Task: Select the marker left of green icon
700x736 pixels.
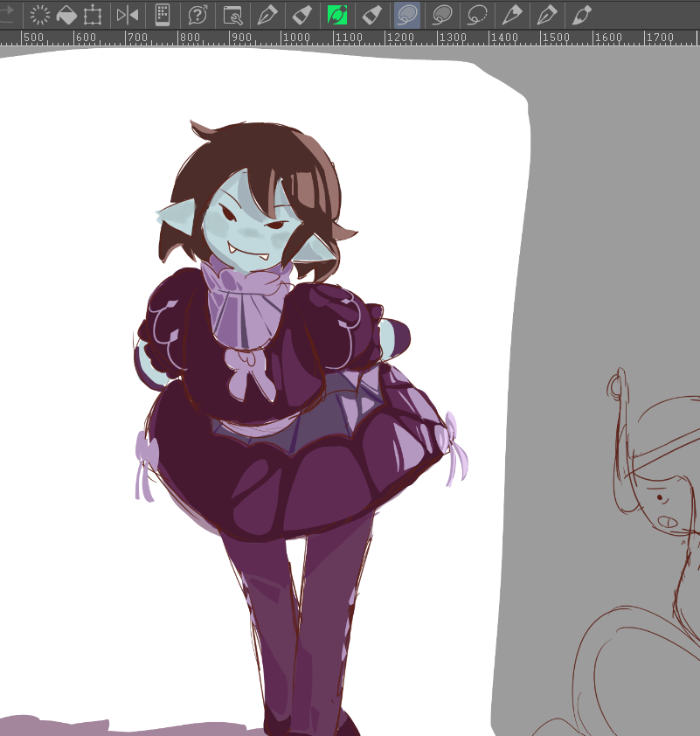Action: (x=301, y=15)
